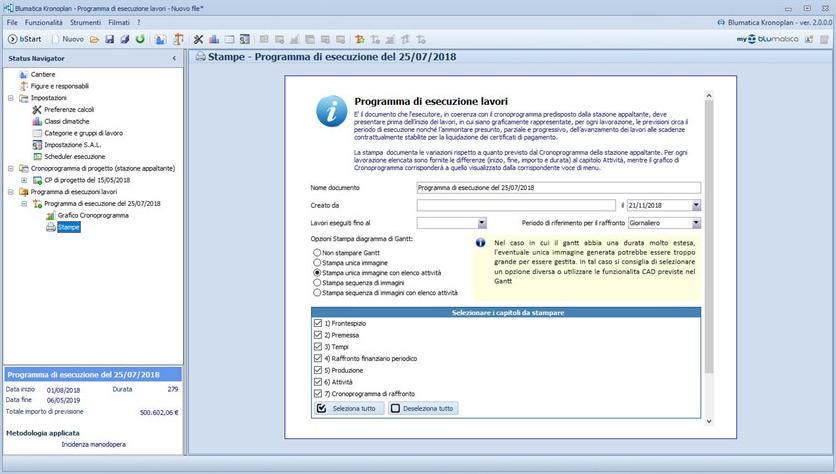
Task: Uncheck 7) Cronoprogramma di raffronto
Action: (x=318, y=393)
